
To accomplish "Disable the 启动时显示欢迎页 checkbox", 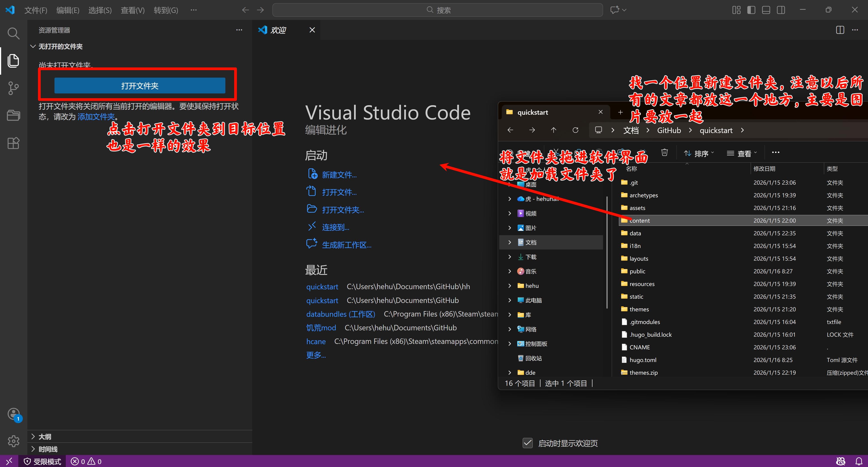I will coord(527,443).
